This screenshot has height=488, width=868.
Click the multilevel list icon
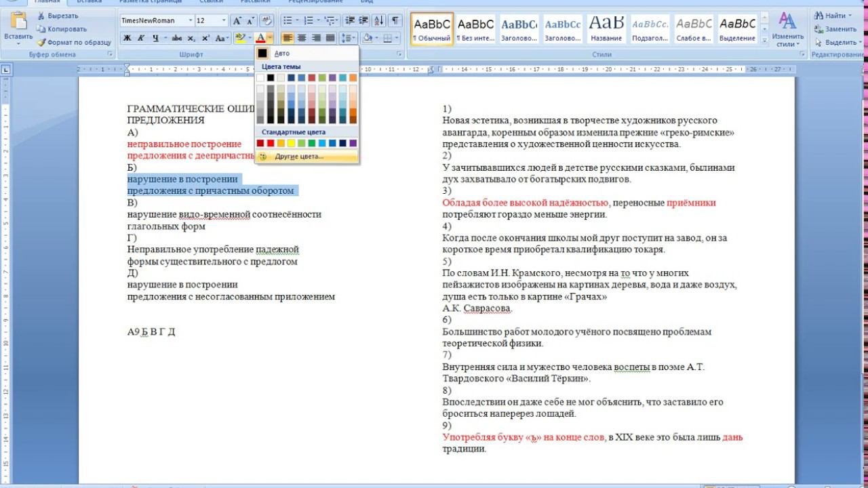[x=330, y=20]
